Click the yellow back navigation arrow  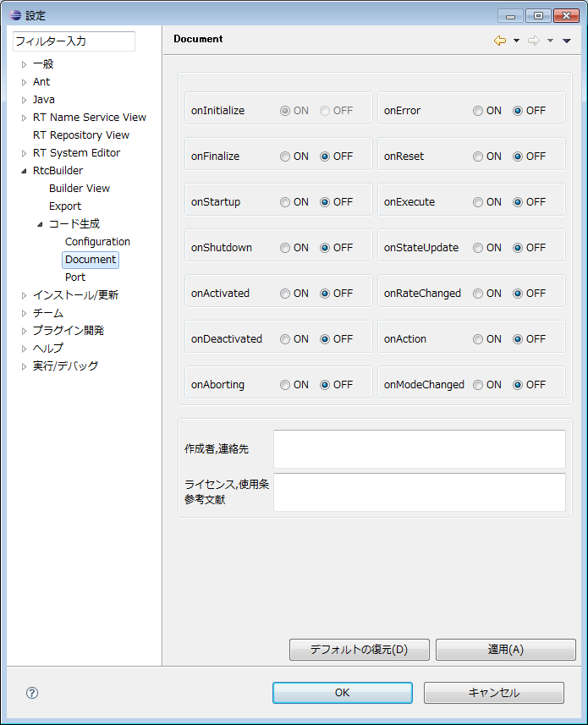[500, 41]
